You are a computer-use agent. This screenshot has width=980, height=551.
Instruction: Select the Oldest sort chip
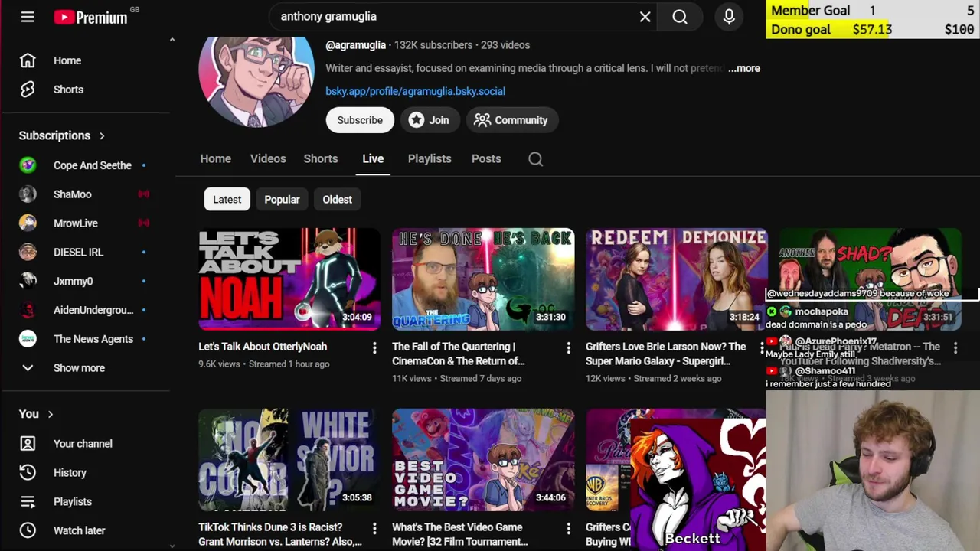(338, 199)
